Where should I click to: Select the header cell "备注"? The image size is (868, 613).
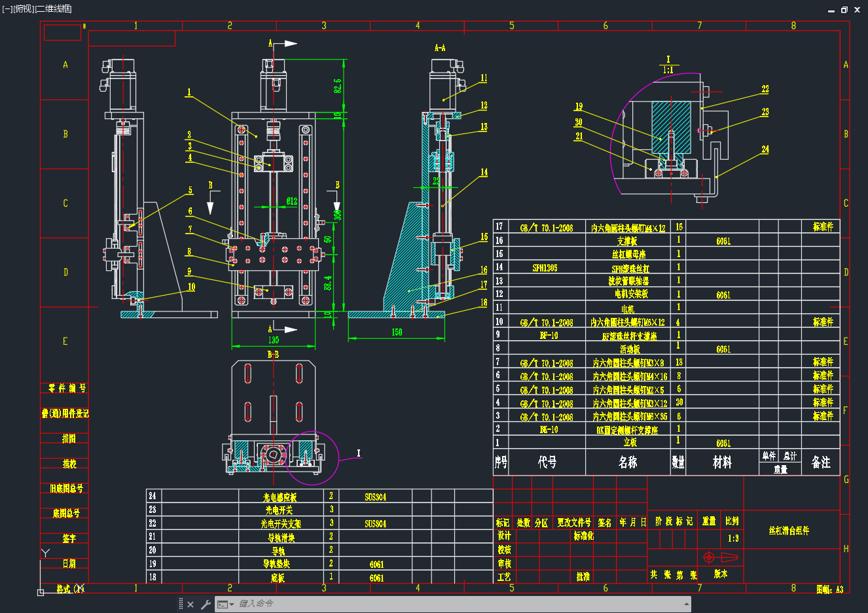pos(821,463)
